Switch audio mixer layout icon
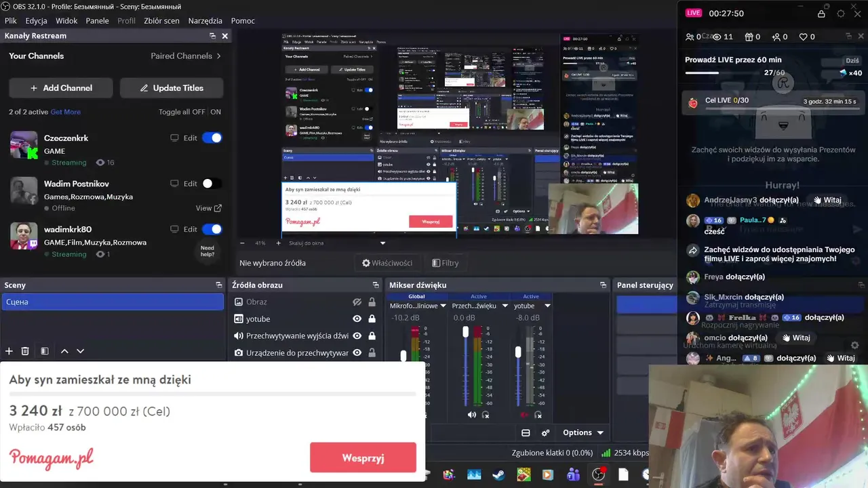 click(526, 432)
